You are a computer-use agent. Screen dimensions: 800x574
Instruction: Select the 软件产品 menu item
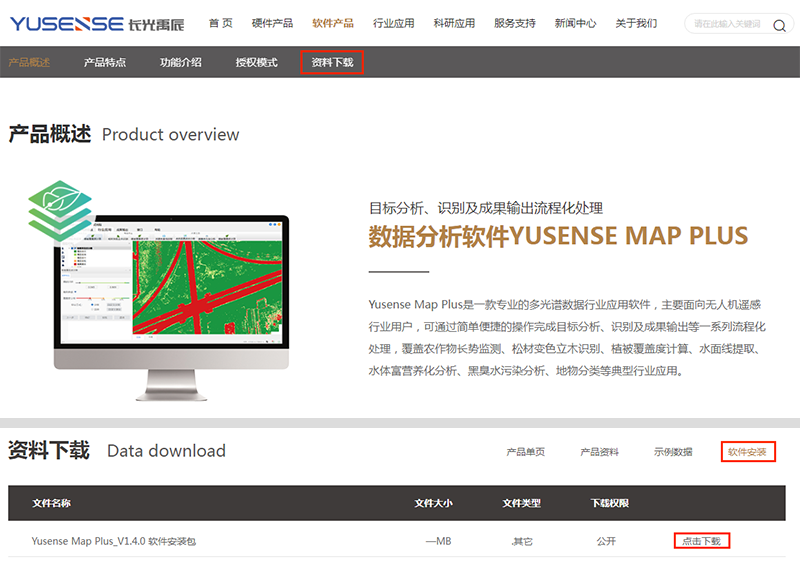click(332, 23)
